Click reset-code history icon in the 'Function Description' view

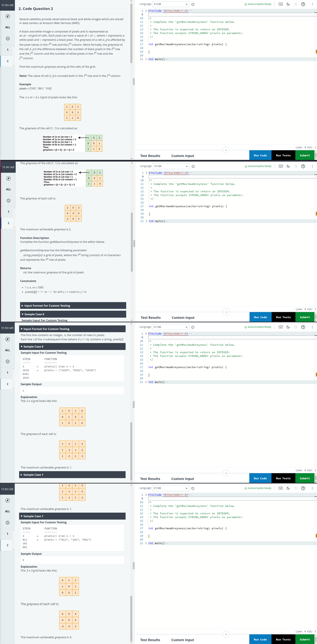point(295,166)
